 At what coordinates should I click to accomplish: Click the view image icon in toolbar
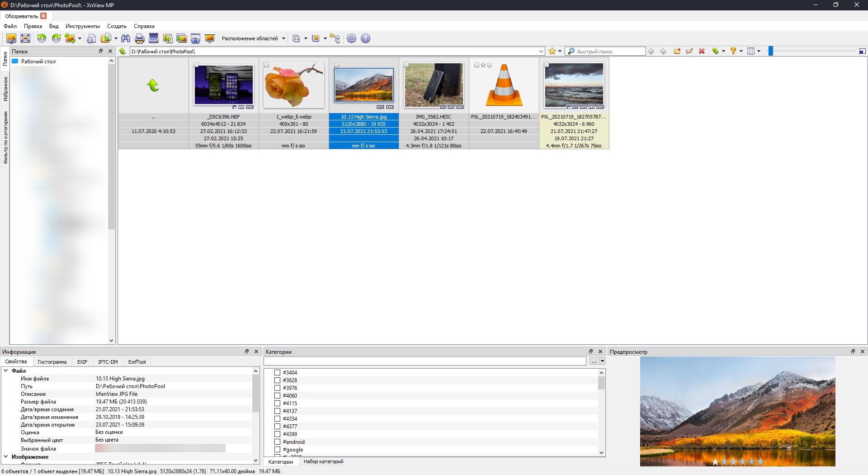11,38
